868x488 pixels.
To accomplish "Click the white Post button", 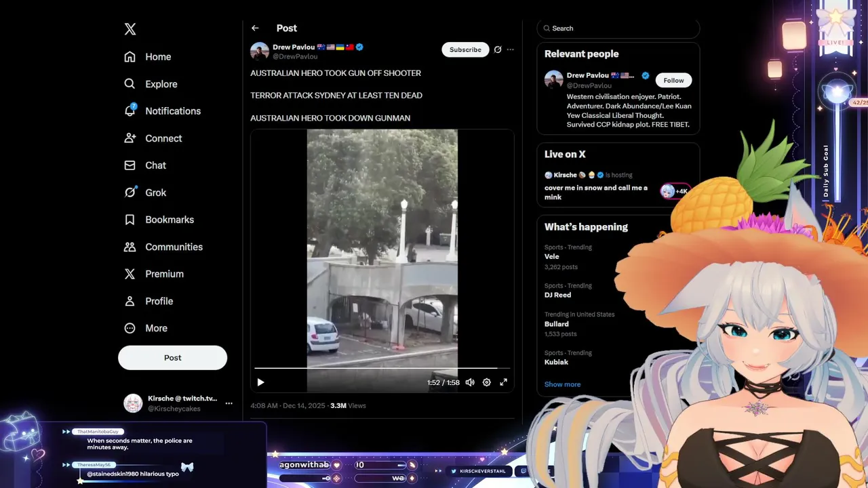I will [172, 358].
